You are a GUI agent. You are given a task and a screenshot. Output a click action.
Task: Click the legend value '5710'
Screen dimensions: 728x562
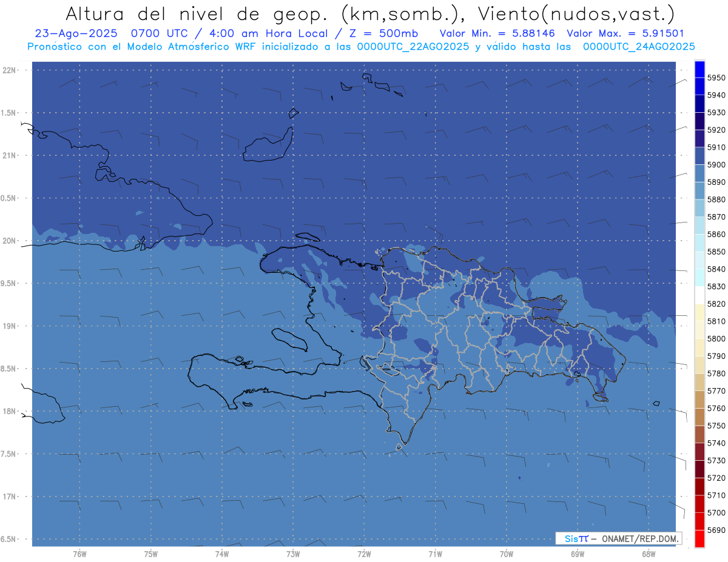point(716,495)
